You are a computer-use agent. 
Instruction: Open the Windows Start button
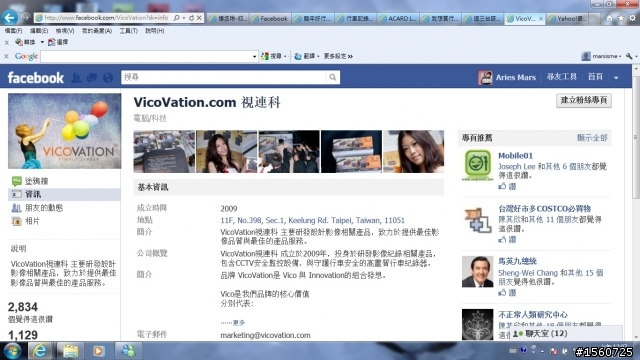coord(13,351)
